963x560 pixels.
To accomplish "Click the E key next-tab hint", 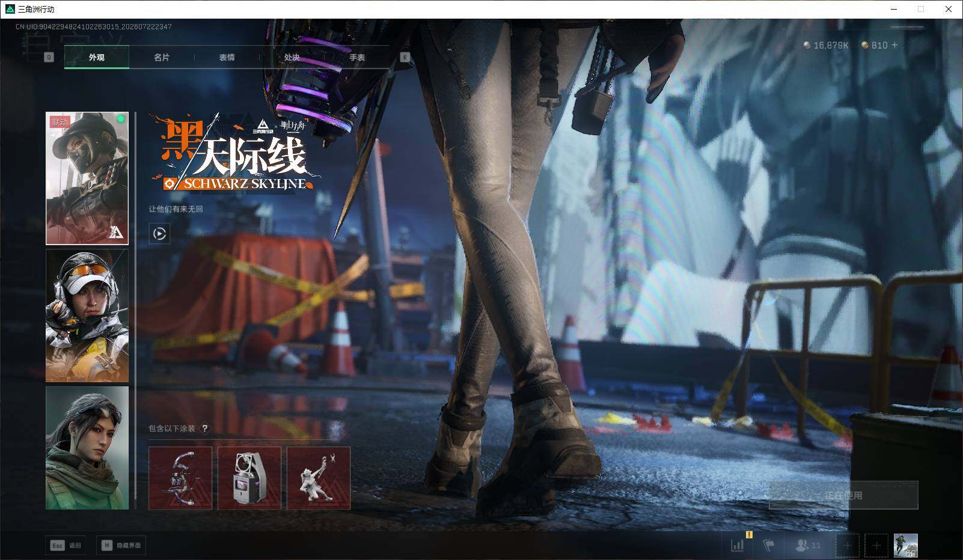I will click(405, 57).
